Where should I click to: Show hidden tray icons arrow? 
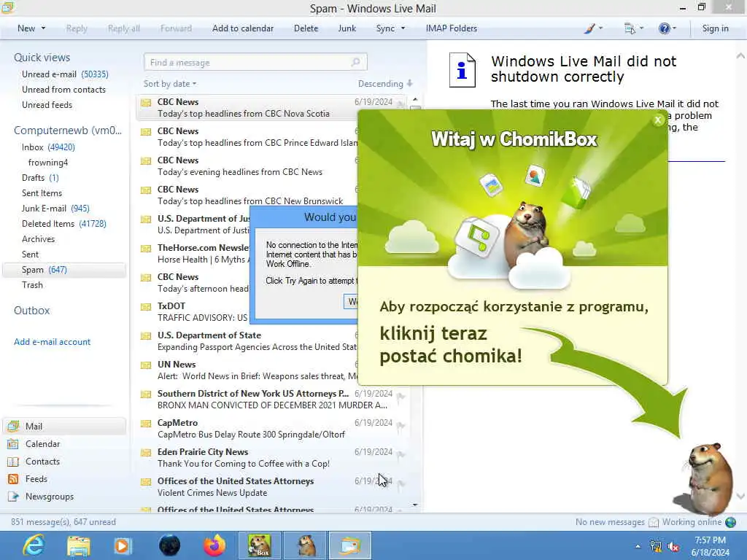click(638, 547)
